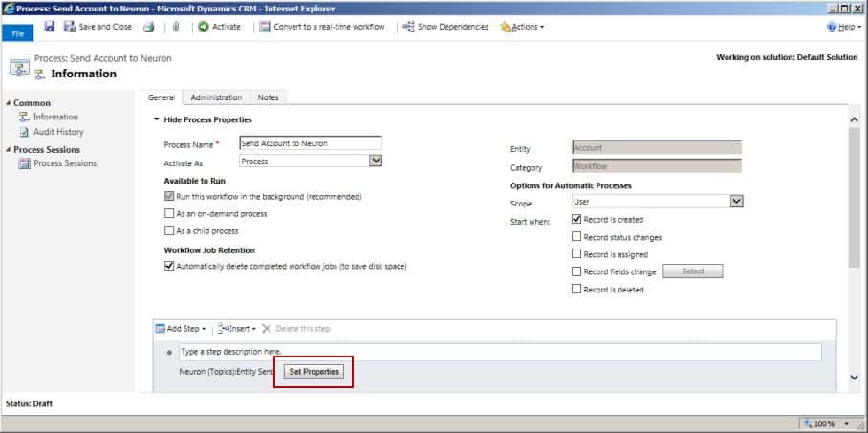Switch to the Administration tab
Image resolution: width=868 pixels, height=433 pixels.
tap(216, 97)
